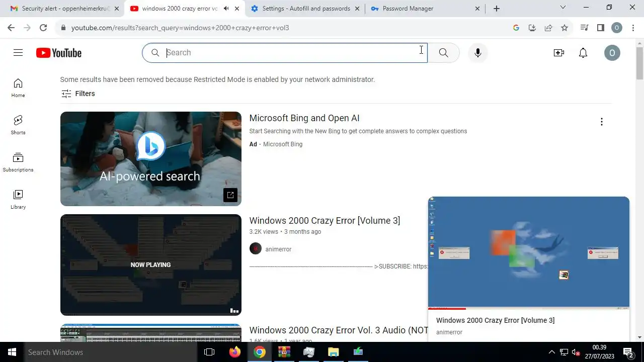Start voice search with microphone
The image size is (644, 362).
(x=478, y=53)
